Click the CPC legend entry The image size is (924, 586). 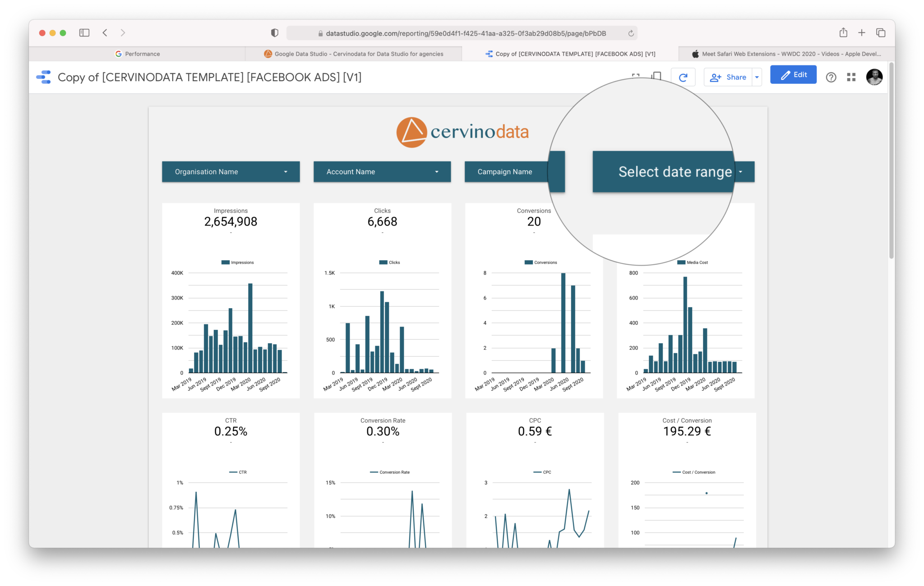542,472
